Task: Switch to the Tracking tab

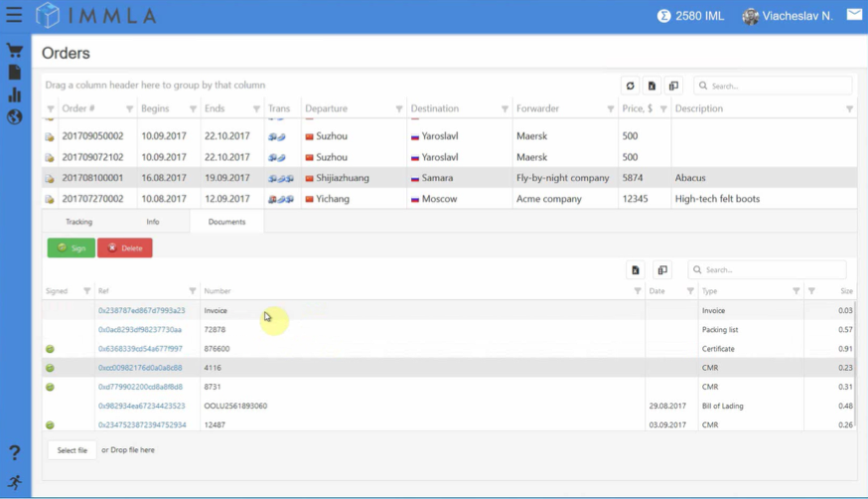Action: tap(79, 222)
